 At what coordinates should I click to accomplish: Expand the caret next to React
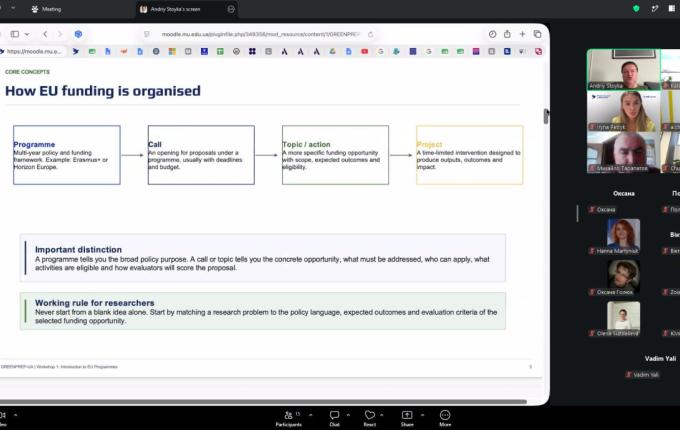(382, 415)
